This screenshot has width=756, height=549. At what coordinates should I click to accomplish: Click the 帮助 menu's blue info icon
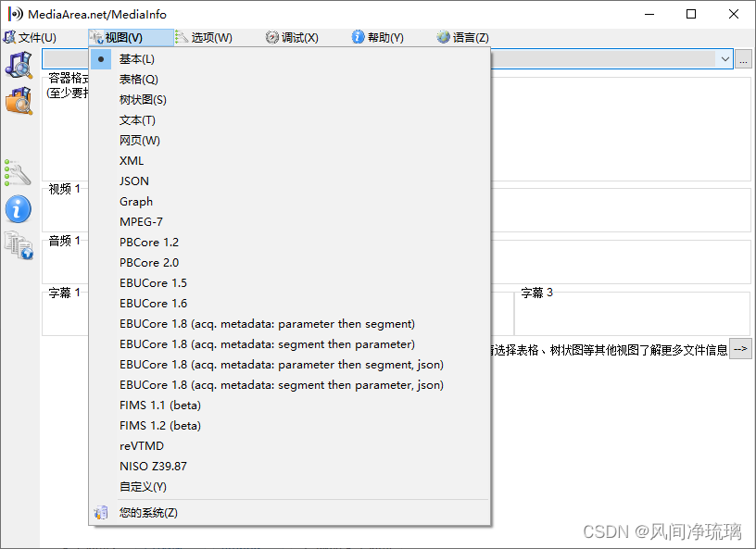pos(358,37)
